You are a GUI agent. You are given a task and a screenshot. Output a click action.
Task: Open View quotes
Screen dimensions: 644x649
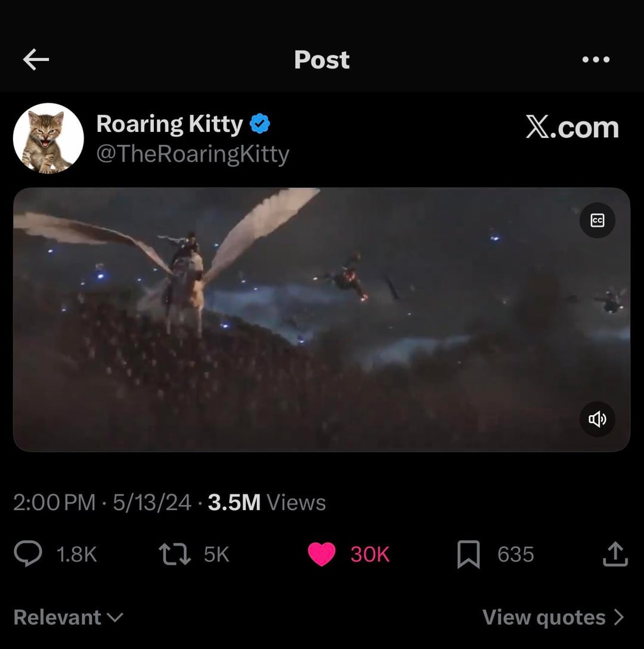tap(554, 617)
